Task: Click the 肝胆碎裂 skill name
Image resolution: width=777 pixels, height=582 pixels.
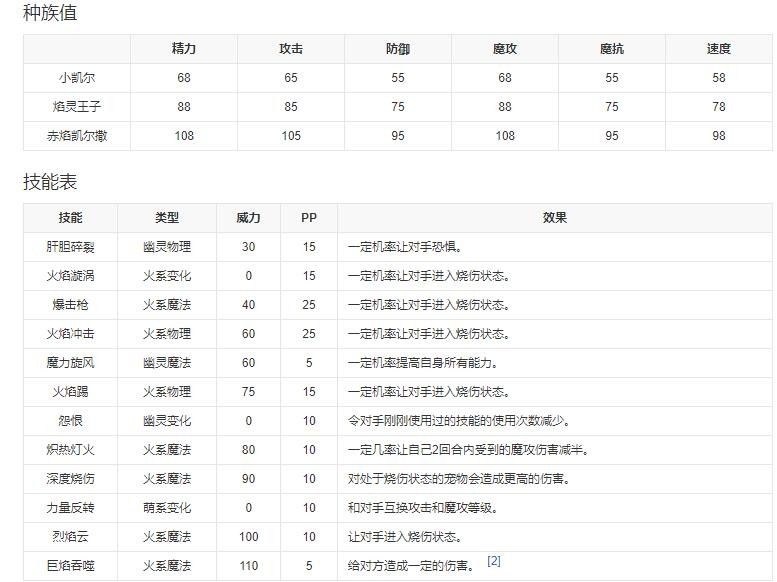Action: [x=71, y=247]
